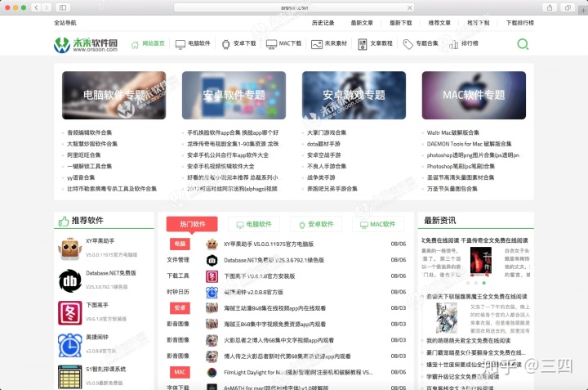Click 51智能排课系统 timetable icon
The width and height of the screenshot is (588, 390).
coord(69,377)
